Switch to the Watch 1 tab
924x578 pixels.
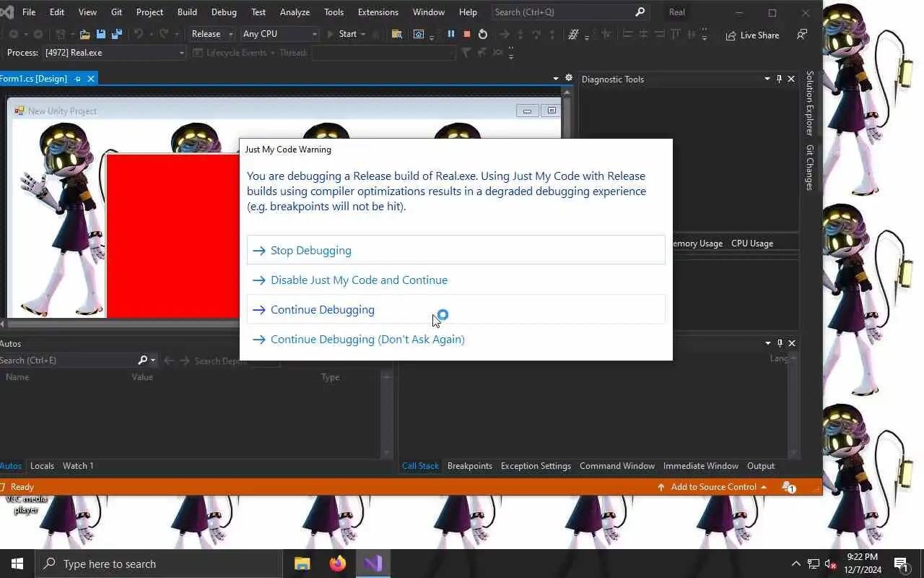(x=78, y=466)
